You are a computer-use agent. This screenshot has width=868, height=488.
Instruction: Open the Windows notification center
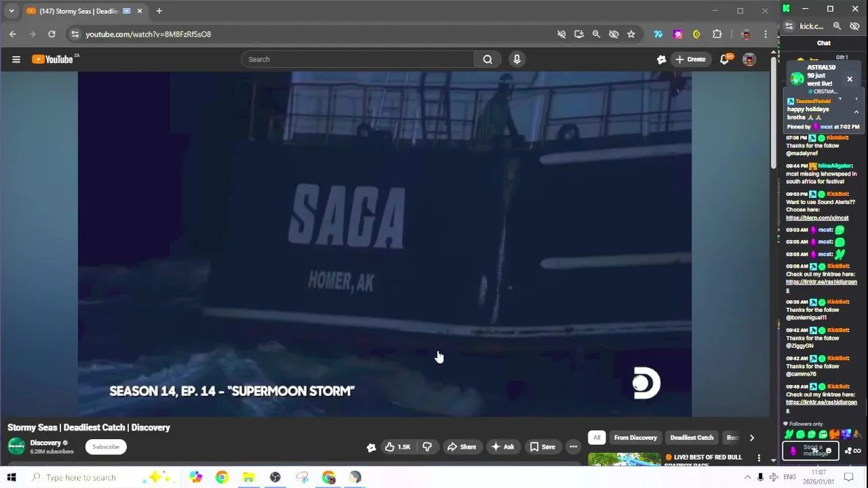coord(848,477)
